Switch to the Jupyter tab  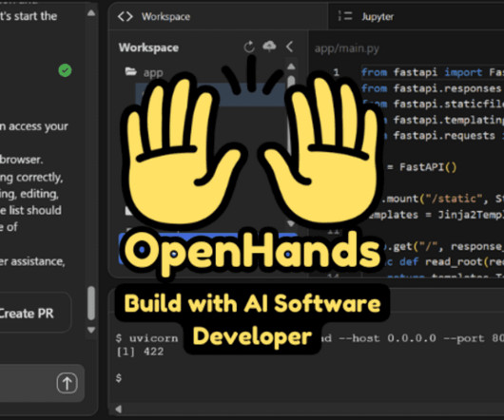(x=378, y=17)
